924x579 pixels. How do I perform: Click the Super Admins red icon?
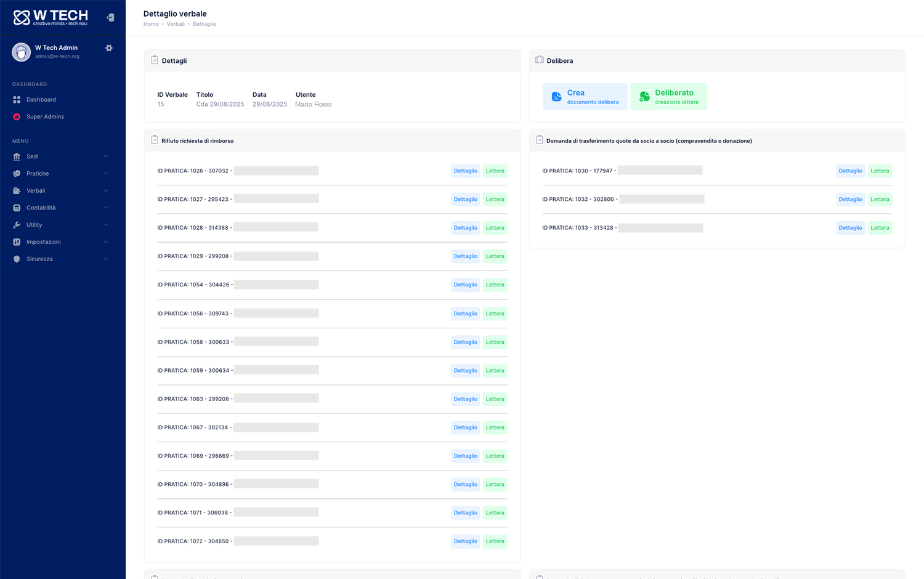click(x=17, y=117)
